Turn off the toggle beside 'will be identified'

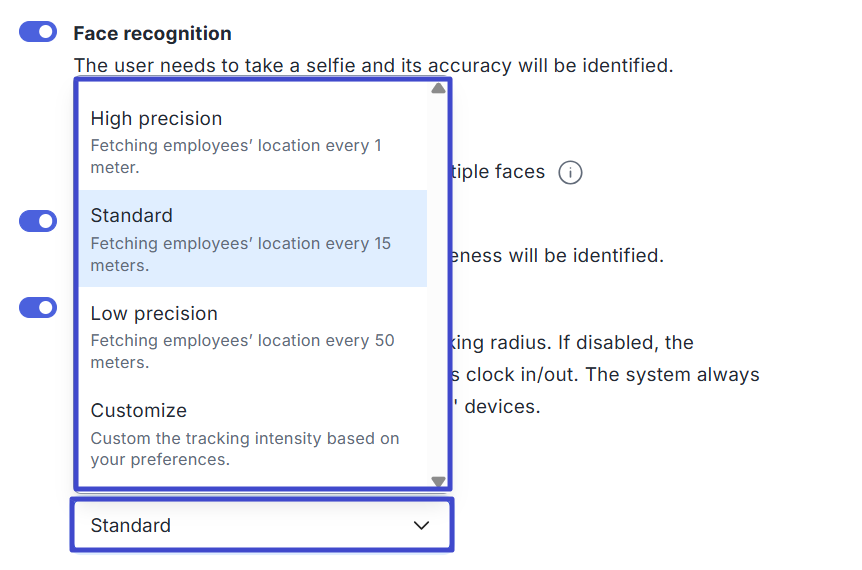tap(38, 221)
